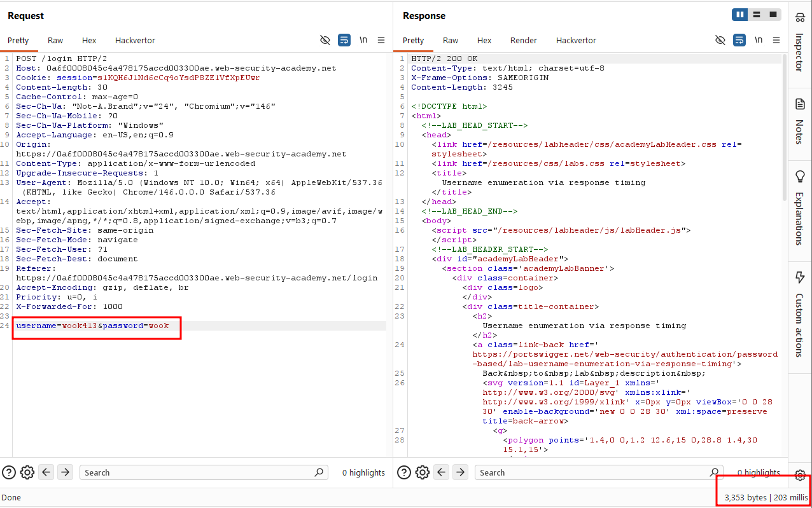Switch Request view to the Raw tab
812x508 pixels.
coord(55,40)
